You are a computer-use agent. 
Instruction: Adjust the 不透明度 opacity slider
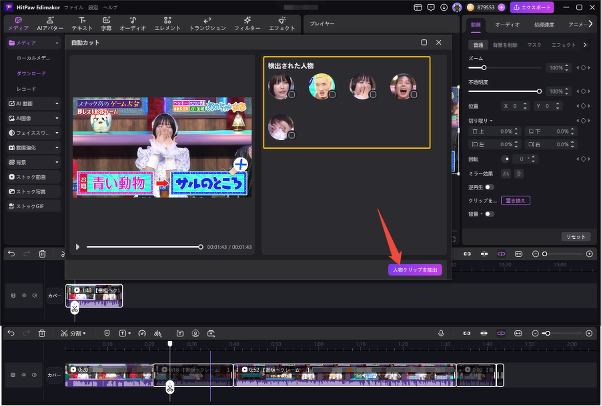(505, 91)
